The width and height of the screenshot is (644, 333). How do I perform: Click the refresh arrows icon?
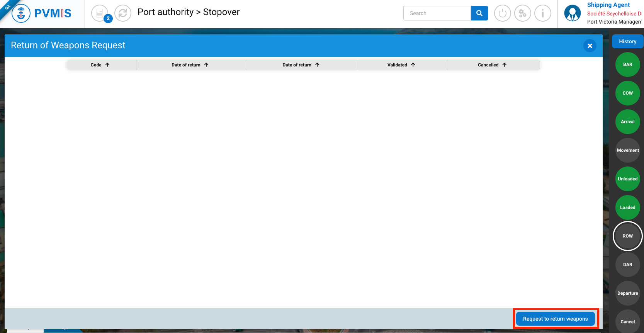pos(123,14)
